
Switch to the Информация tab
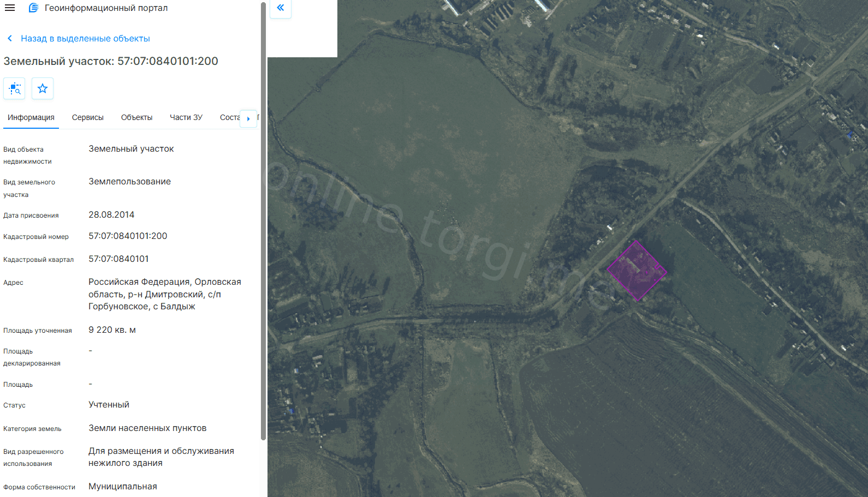click(31, 118)
